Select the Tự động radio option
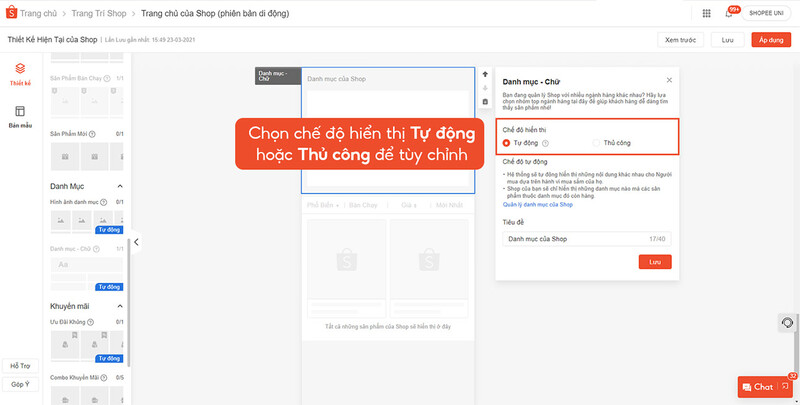Viewport: 800px width, 405px height. (507, 143)
